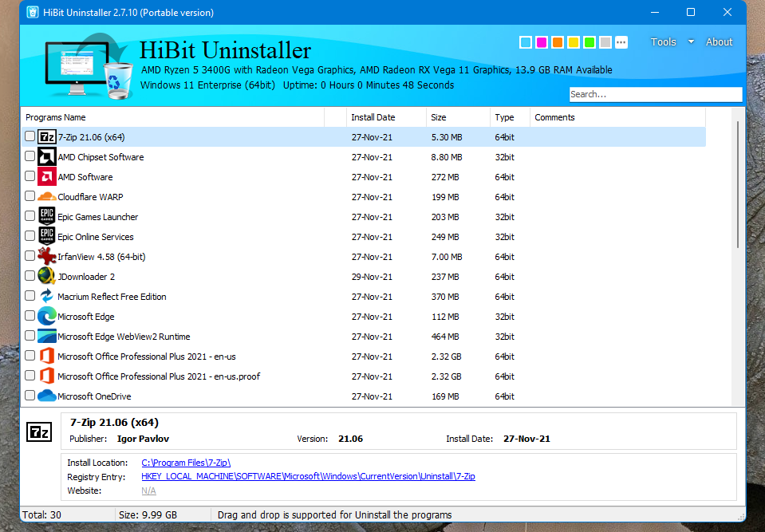Click the N/A website link
The height and width of the screenshot is (532, 765).
click(149, 491)
